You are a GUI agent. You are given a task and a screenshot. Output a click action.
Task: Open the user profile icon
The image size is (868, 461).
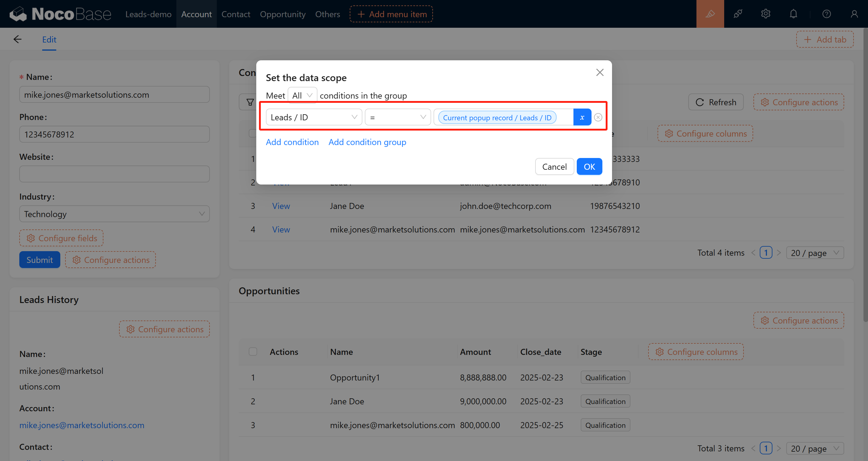click(854, 14)
